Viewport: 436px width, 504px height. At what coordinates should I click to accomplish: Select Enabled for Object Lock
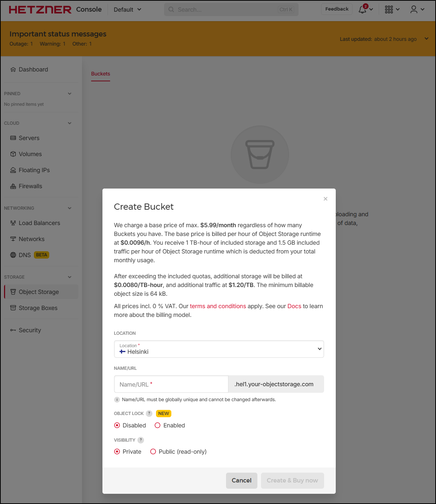pyautogui.click(x=157, y=425)
